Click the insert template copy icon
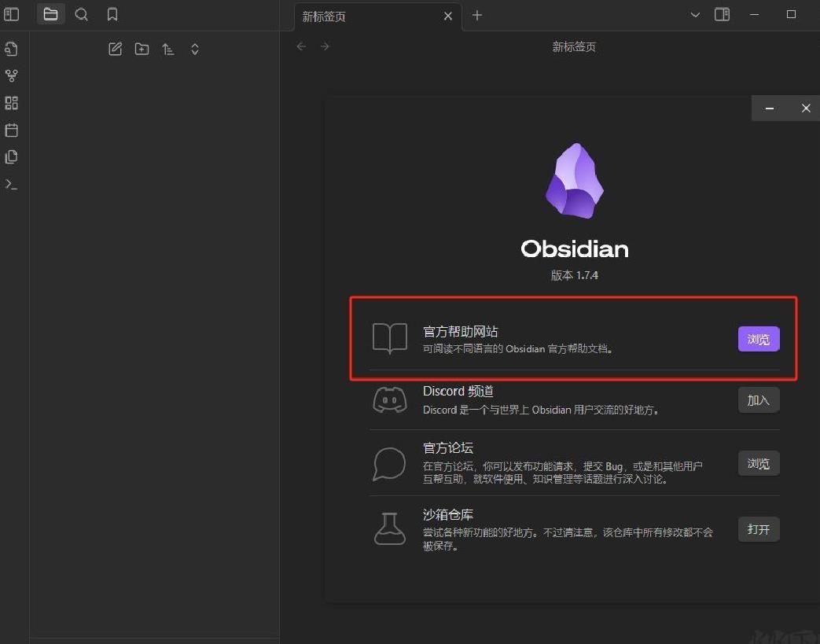 11,157
